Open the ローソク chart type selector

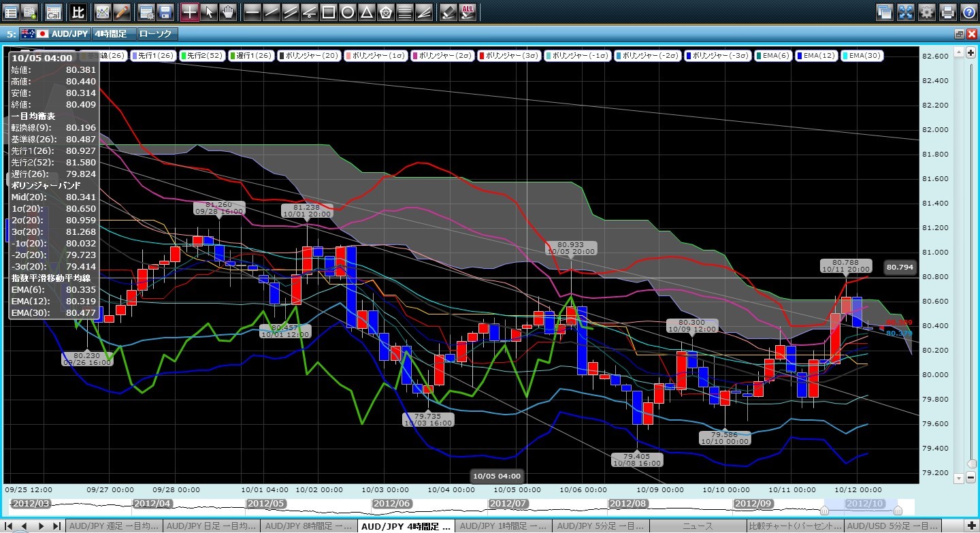(x=157, y=33)
